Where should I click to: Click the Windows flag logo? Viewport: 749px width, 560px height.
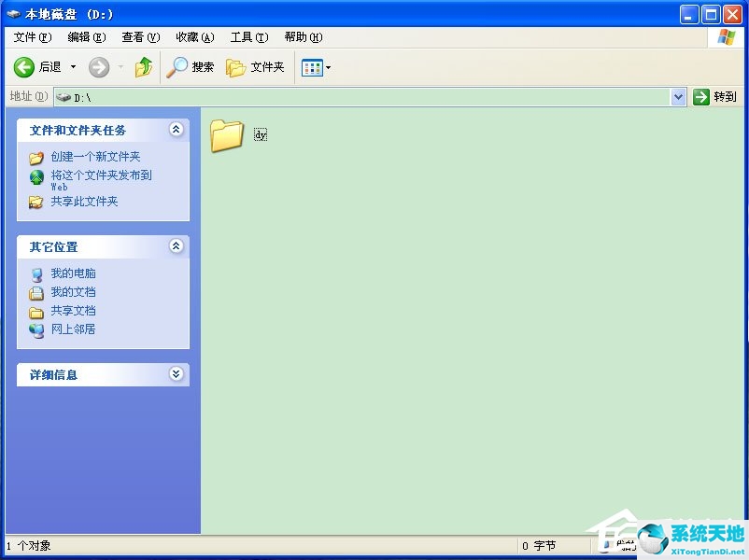(x=726, y=36)
